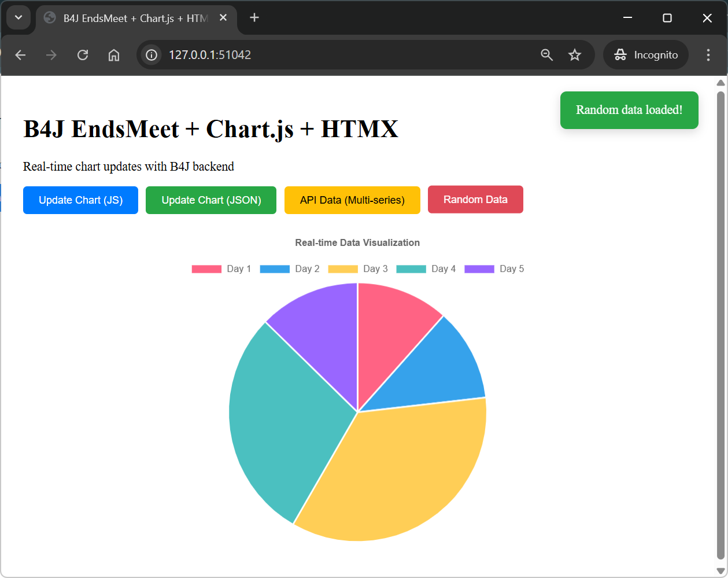Toggle Day 2 in the chart legend
The width and height of the screenshot is (728, 578).
click(290, 269)
